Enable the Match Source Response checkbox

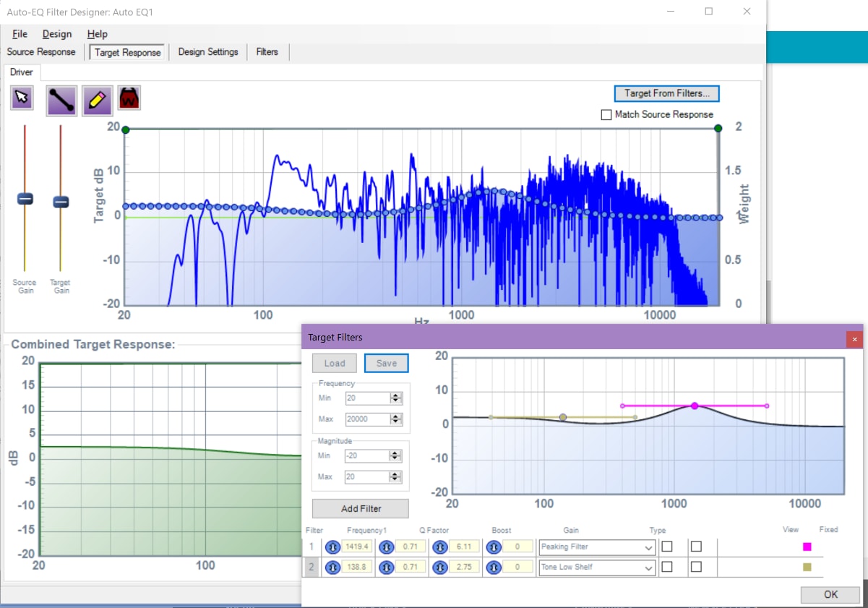pyautogui.click(x=606, y=115)
